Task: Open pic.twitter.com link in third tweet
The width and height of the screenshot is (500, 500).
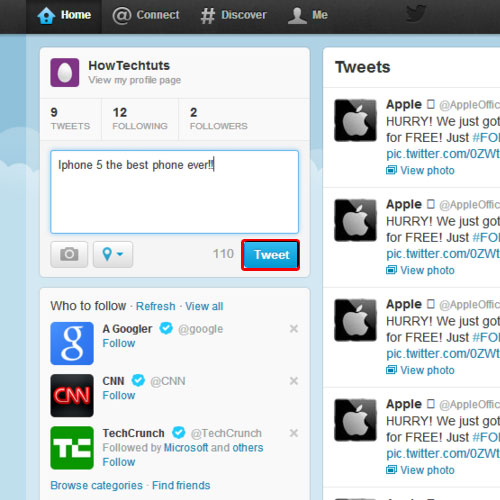Action: click(x=443, y=354)
